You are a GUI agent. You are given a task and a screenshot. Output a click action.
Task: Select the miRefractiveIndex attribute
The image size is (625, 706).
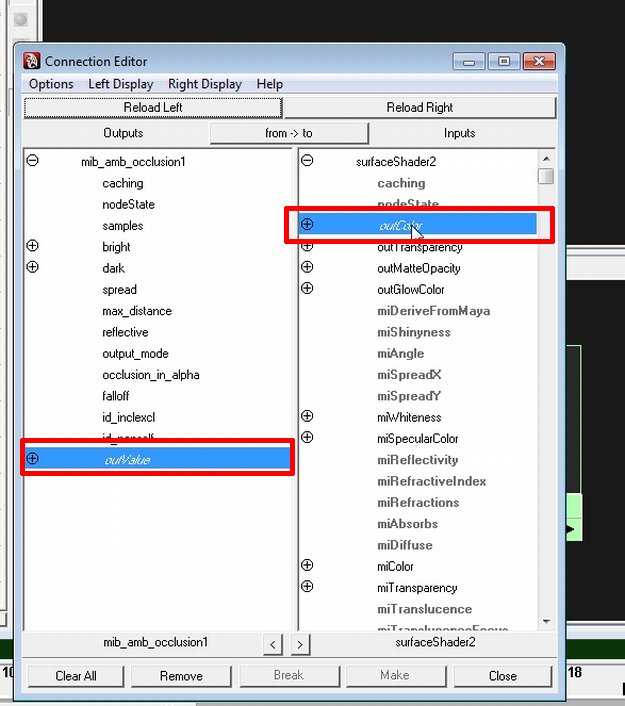(x=431, y=481)
